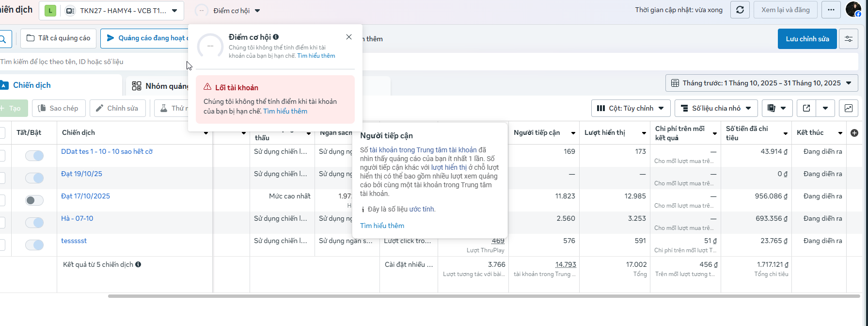Select the Tất cả quảng cáo filter tab

[59, 38]
